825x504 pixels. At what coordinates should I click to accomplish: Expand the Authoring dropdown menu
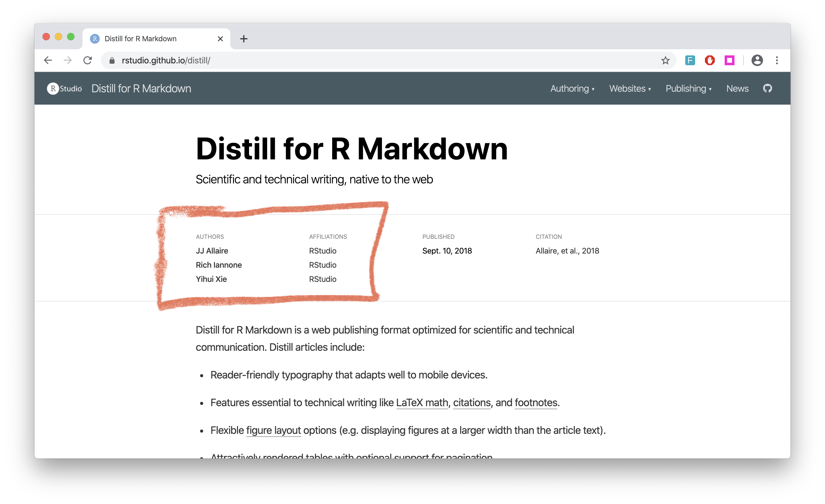point(571,89)
